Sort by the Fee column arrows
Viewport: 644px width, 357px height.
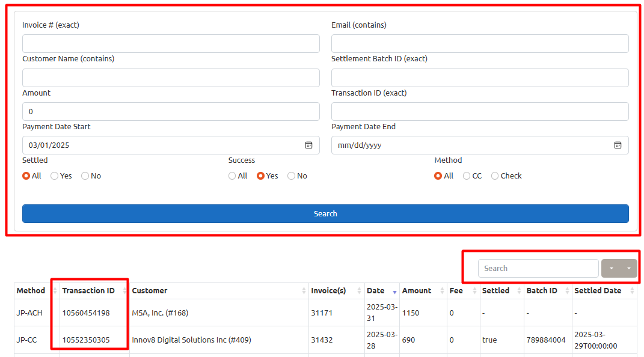point(474,291)
